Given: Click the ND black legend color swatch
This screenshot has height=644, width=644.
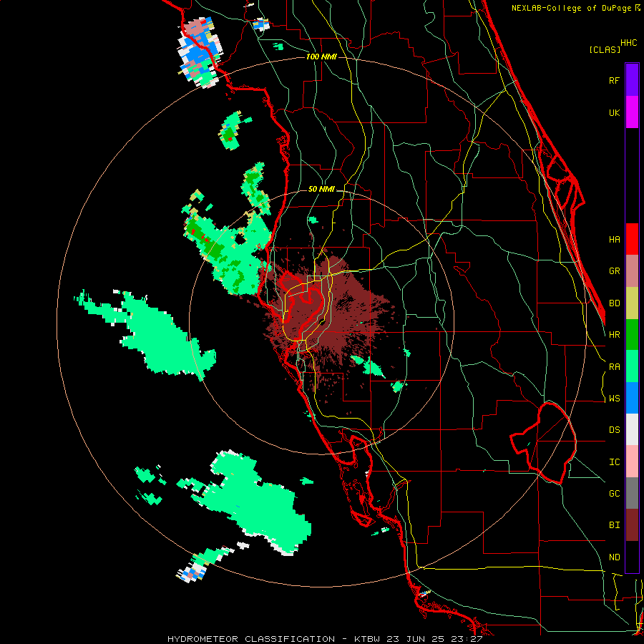Looking at the screenshot, I should click(632, 557).
